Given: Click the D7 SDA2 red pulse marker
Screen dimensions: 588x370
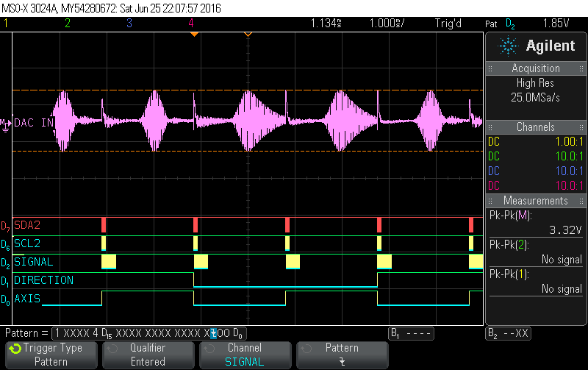Looking at the screenshot, I should [104, 225].
